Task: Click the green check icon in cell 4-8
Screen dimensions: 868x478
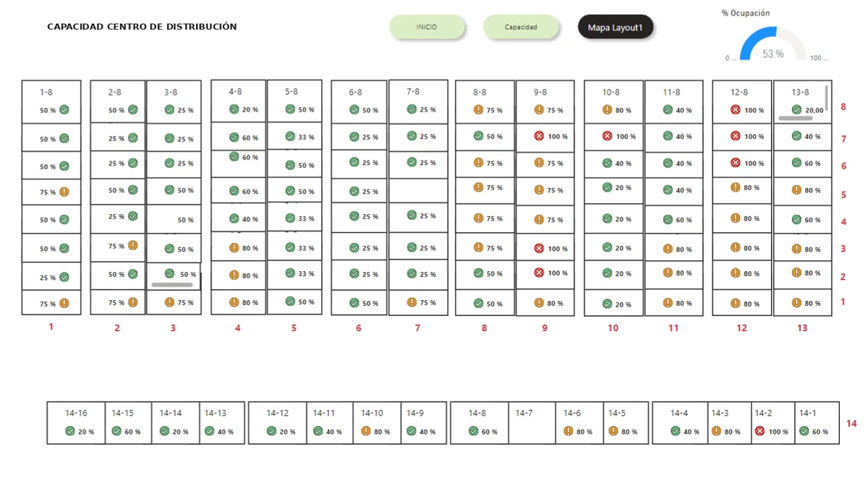Action: 234,109
